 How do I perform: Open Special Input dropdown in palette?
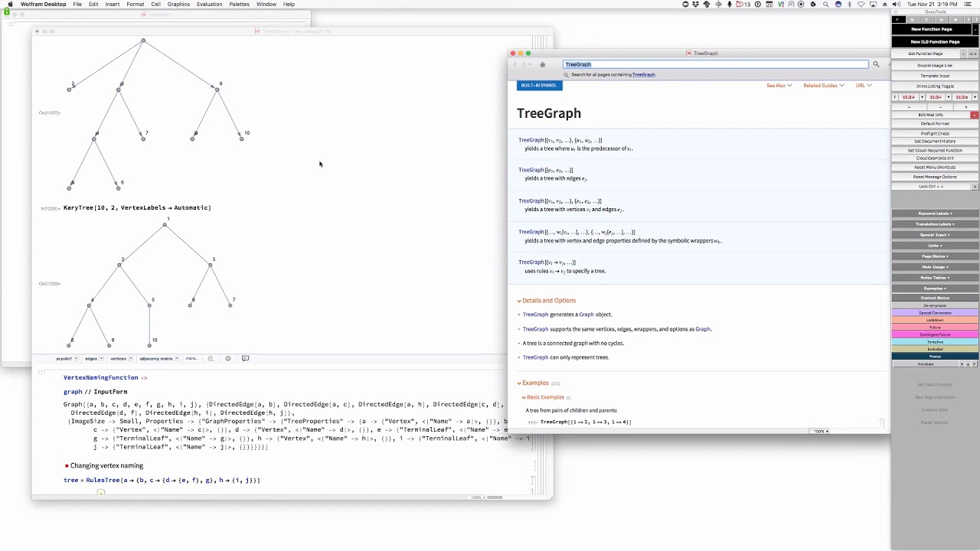tap(935, 235)
